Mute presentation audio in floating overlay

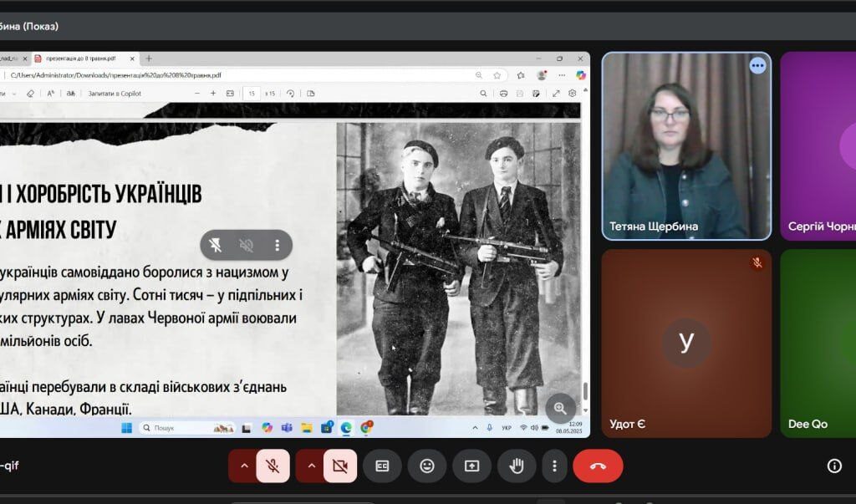point(247,245)
